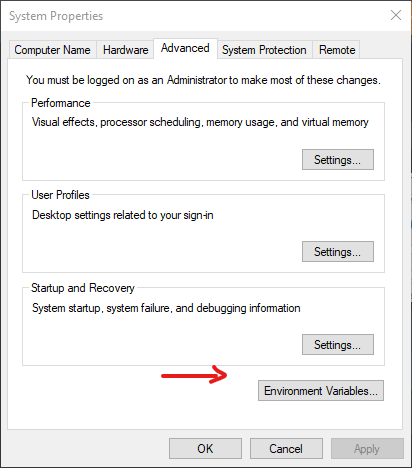Viewport: 412px width, 468px height.
Task: Click the greyed-out Apply button
Action: click(367, 449)
